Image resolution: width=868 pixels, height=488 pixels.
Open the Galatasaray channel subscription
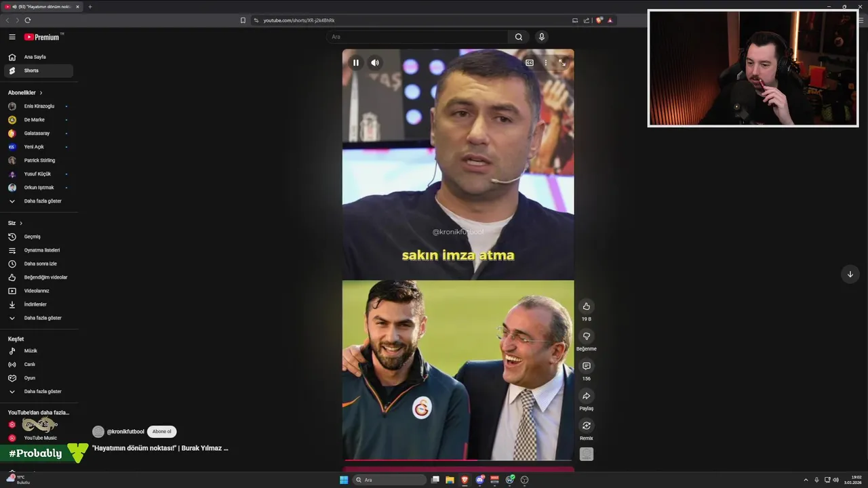point(39,134)
